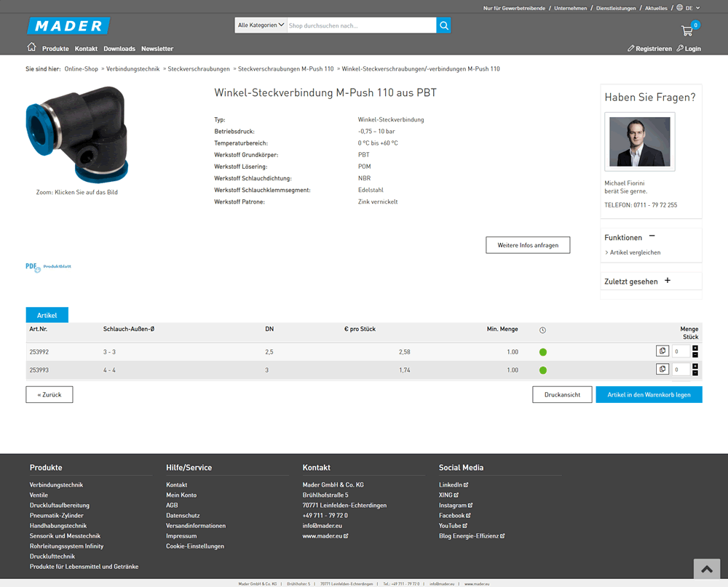This screenshot has width=728, height=587.
Task: Click info@mader.eu in footer Kontakt
Action: pos(323,525)
